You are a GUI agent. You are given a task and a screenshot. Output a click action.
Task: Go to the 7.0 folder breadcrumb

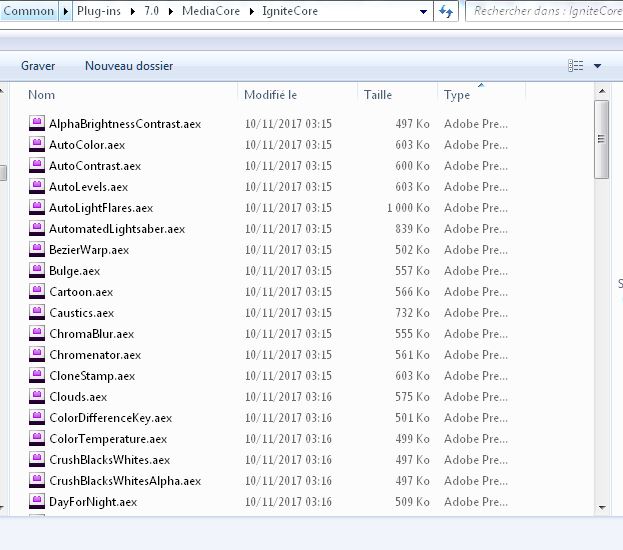click(x=151, y=11)
